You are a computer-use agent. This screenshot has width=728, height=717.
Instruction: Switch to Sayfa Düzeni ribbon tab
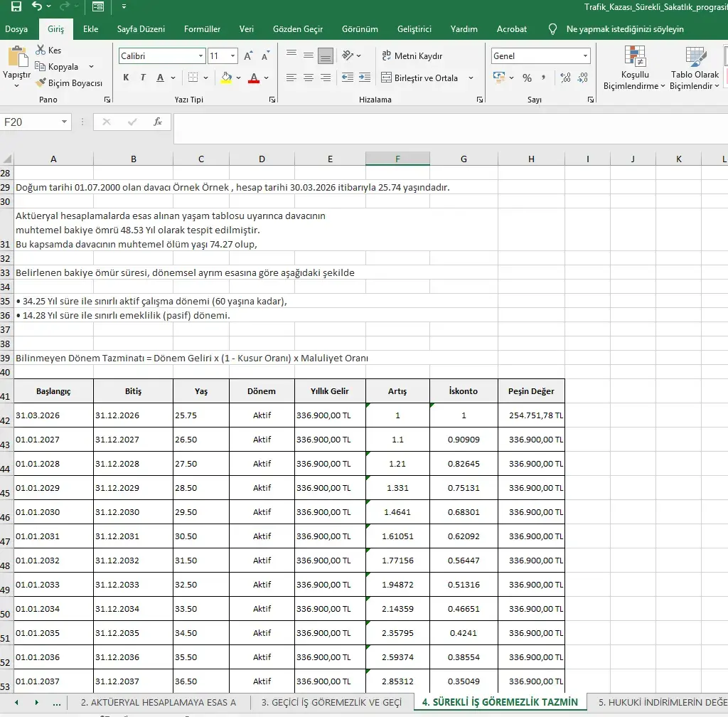pos(141,28)
